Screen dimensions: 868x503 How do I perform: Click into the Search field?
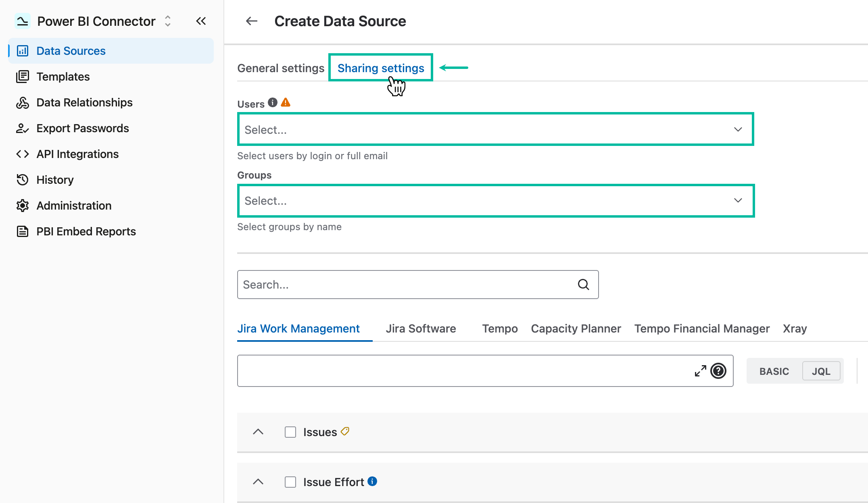418,285
